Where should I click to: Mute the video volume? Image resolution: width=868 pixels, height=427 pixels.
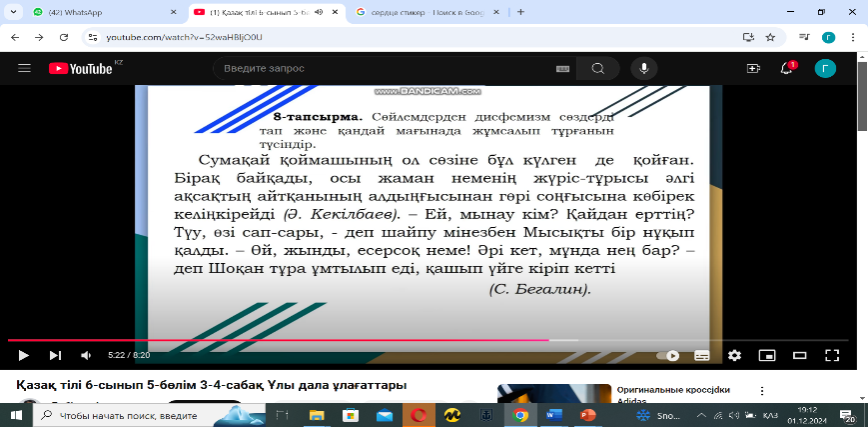tap(86, 355)
